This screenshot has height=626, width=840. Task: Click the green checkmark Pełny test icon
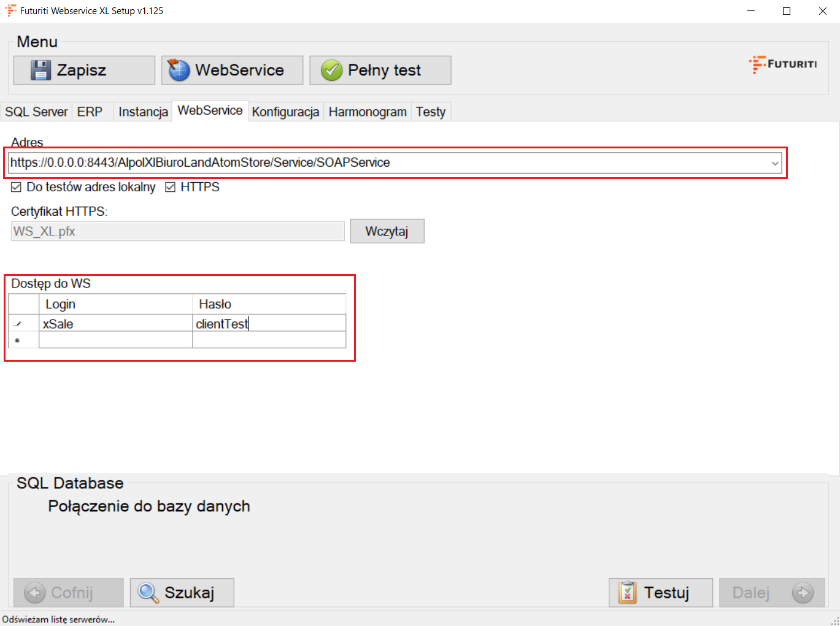click(331, 71)
